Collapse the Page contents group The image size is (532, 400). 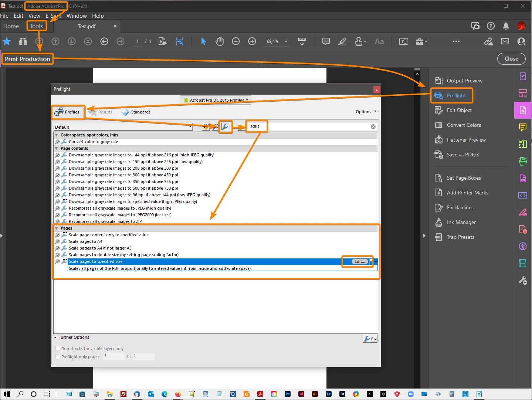(57, 149)
